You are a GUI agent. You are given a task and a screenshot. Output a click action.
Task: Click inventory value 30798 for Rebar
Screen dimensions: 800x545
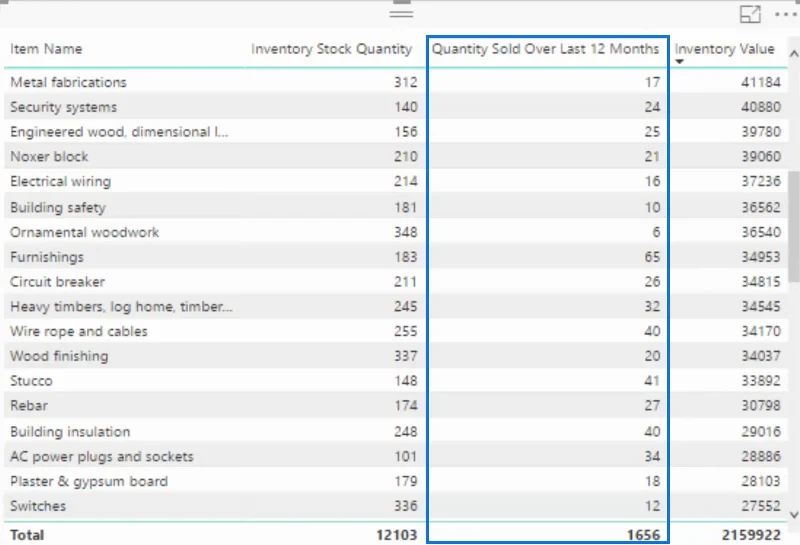tap(761, 405)
